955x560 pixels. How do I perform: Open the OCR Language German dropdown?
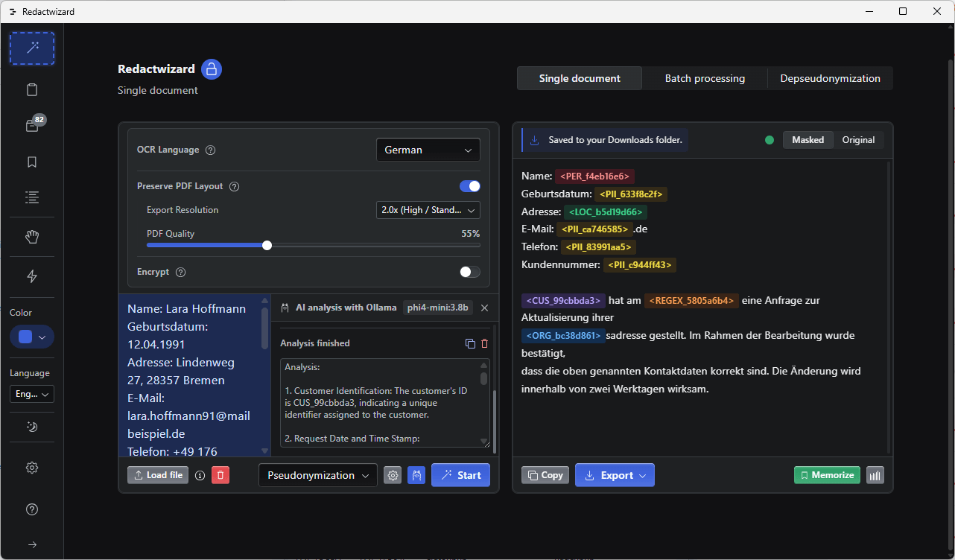point(428,150)
